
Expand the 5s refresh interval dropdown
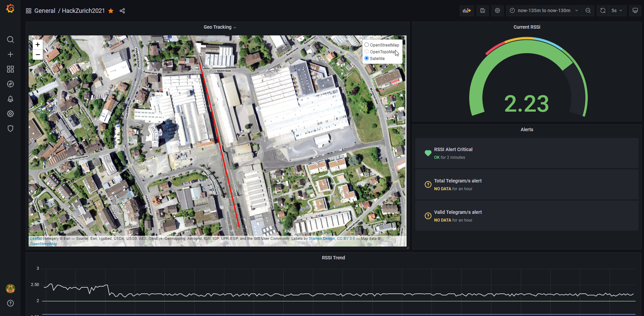[x=617, y=10]
